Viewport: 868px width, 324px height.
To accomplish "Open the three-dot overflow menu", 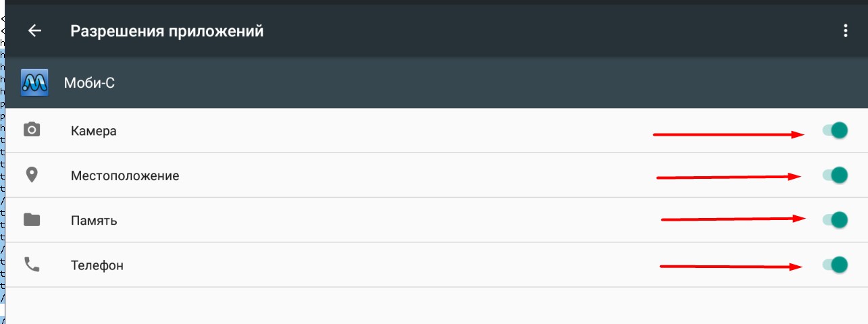I will tap(845, 31).
